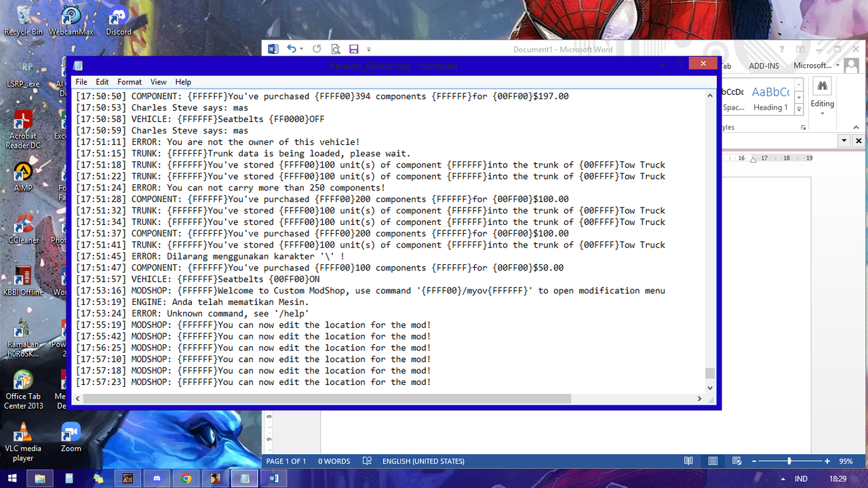
Task: Open Word spelling proofing status icon
Action: coord(367,461)
